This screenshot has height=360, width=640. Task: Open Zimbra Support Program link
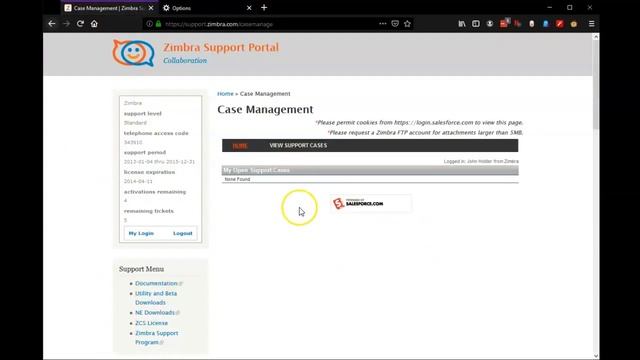pyautogui.click(x=156, y=338)
